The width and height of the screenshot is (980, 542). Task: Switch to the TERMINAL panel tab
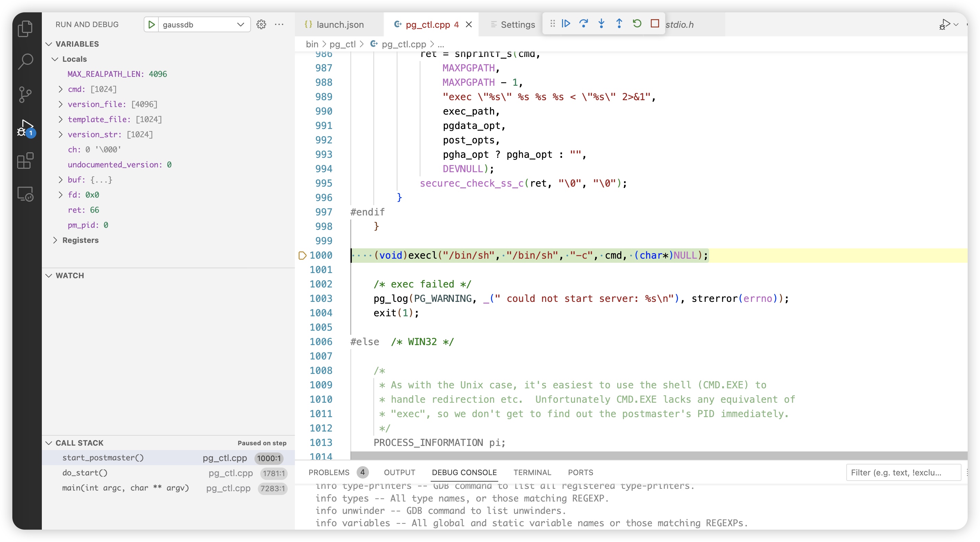(x=532, y=472)
